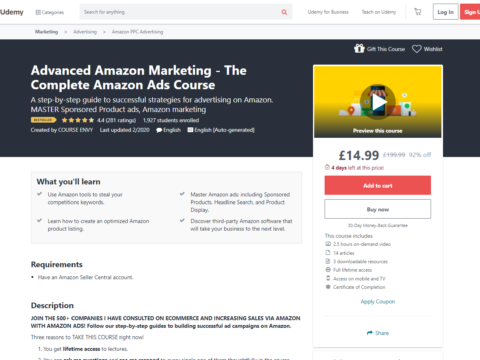The height and width of the screenshot is (360, 480).
Task: Focus the Search for anything field
Action: click(x=180, y=12)
